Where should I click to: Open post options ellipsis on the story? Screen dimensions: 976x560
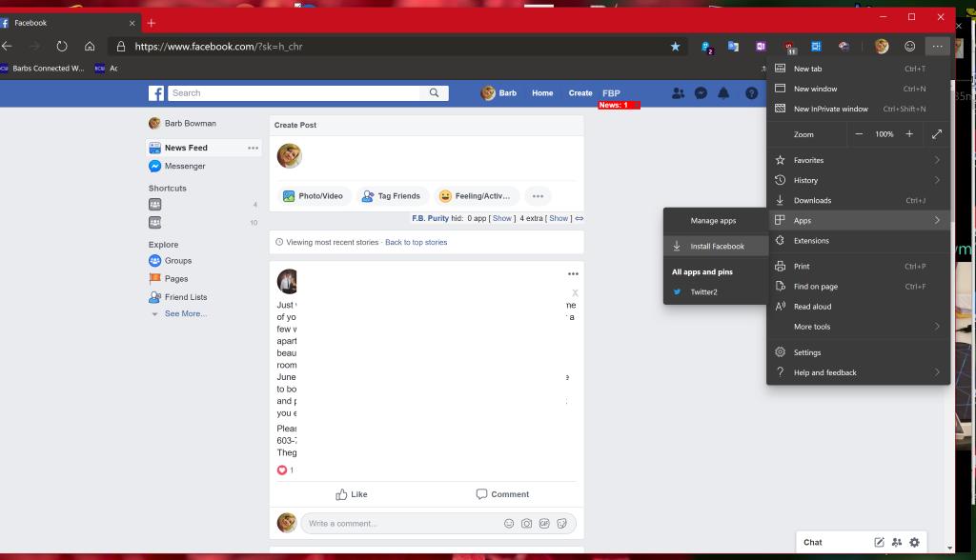[x=573, y=273]
